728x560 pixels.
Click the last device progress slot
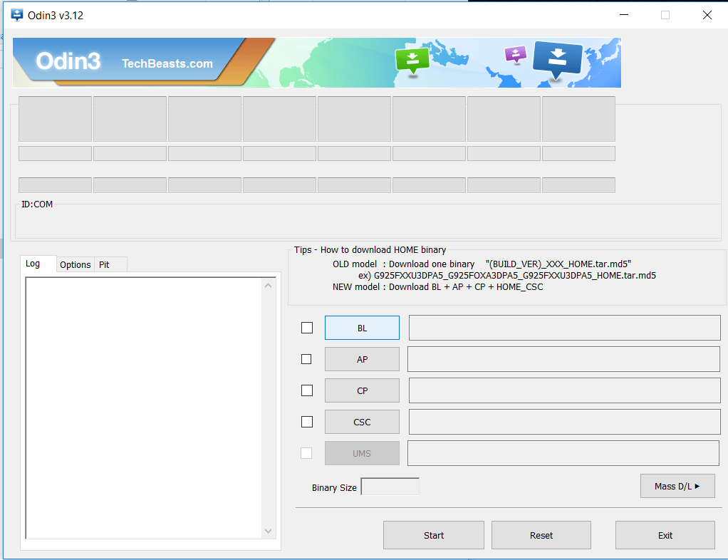[578, 119]
